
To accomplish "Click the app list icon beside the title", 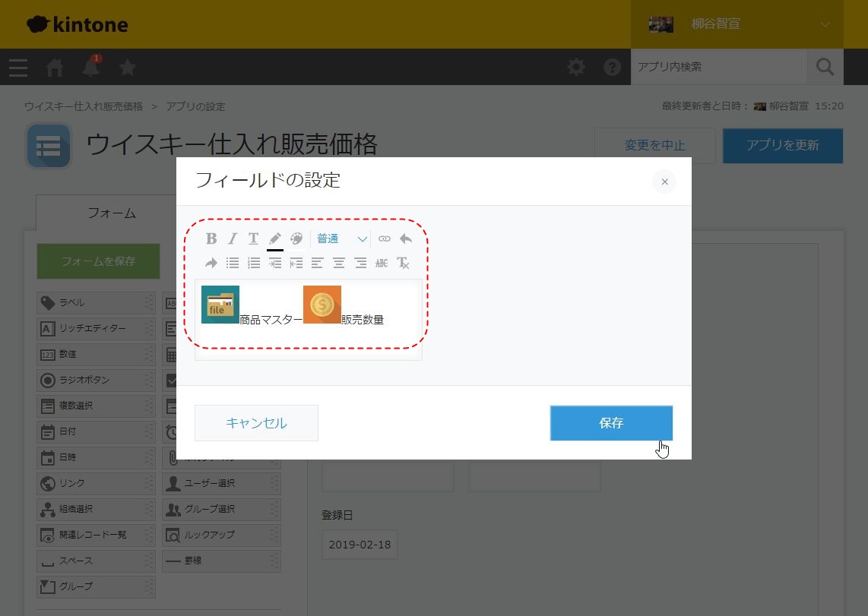I will pos(49,146).
